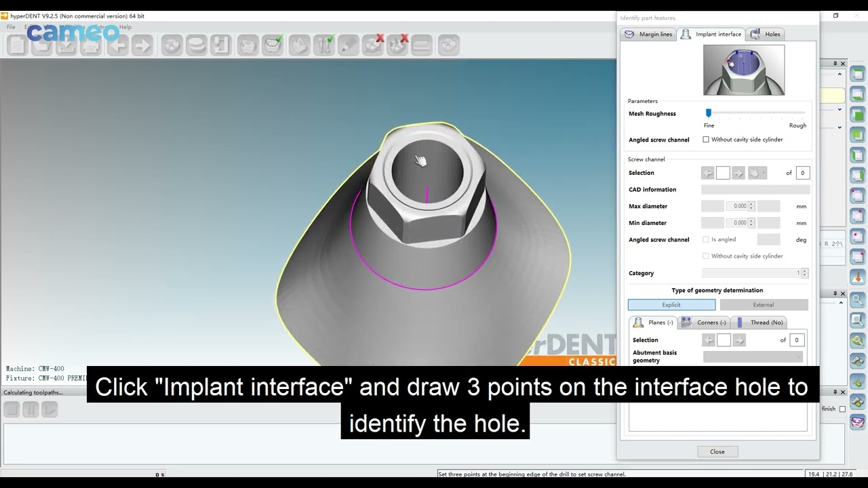This screenshot has height=488, width=868.
Task: Click the Max diameter spinner arrows
Action: 751,206
